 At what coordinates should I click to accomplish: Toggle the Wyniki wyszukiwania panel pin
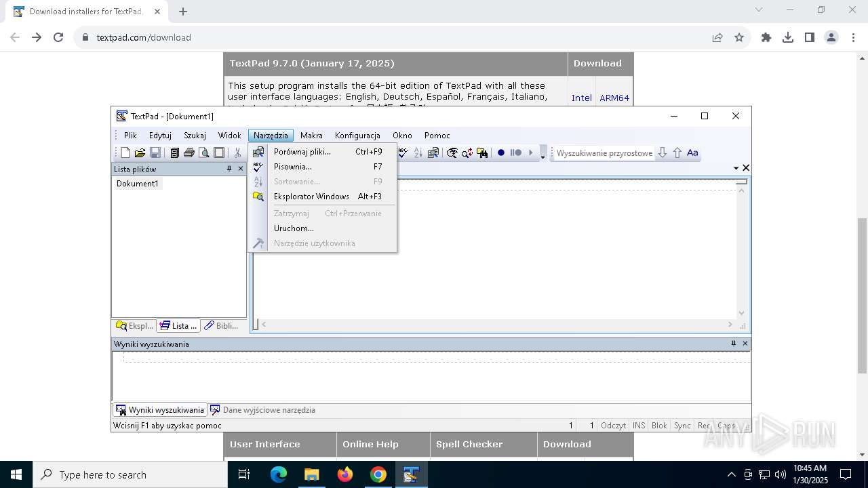click(x=734, y=344)
